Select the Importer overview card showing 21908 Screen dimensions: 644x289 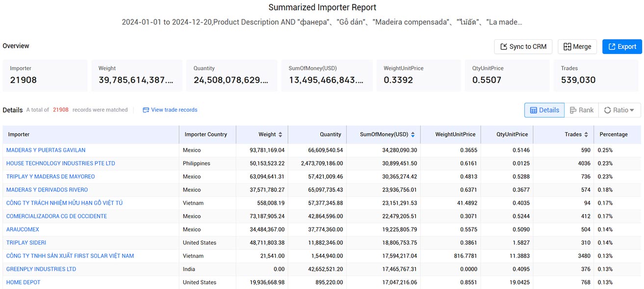pyautogui.click(x=45, y=75)
